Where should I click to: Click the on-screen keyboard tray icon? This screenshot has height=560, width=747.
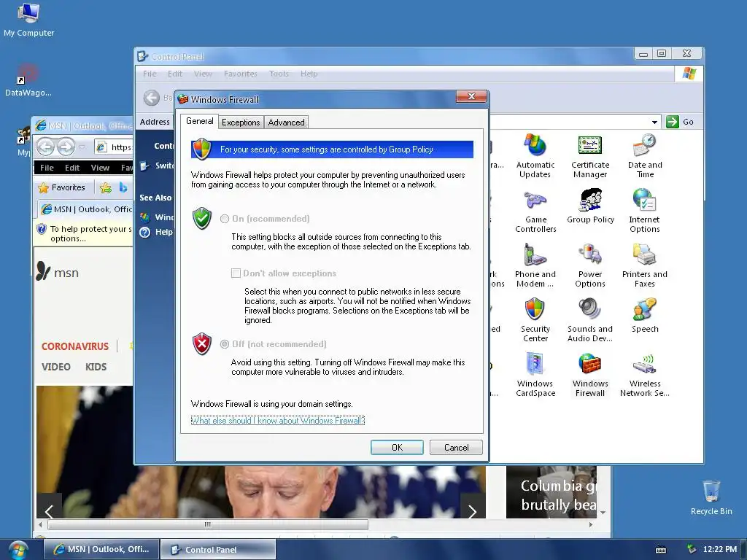coord(661,550)
